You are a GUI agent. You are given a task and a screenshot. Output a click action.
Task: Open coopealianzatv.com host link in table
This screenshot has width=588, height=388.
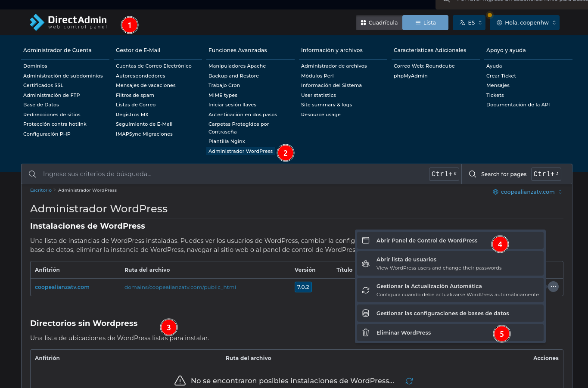point(62,287)
